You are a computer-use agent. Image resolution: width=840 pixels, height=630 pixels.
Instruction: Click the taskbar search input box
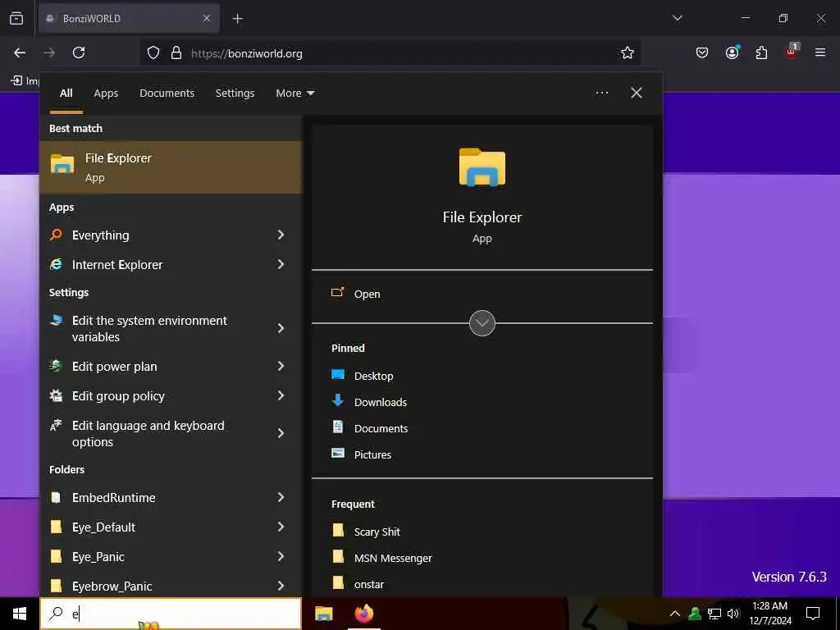tap(171, 614)
